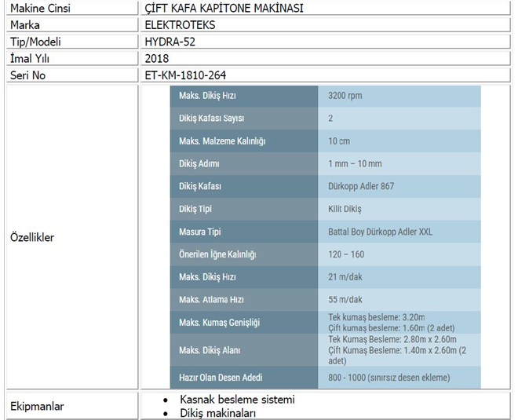Click the 'Önerilen İğne Kalınlığı' row label
Image resolution: width=518 pixels, height=420 pixels.
pos(217,254)
